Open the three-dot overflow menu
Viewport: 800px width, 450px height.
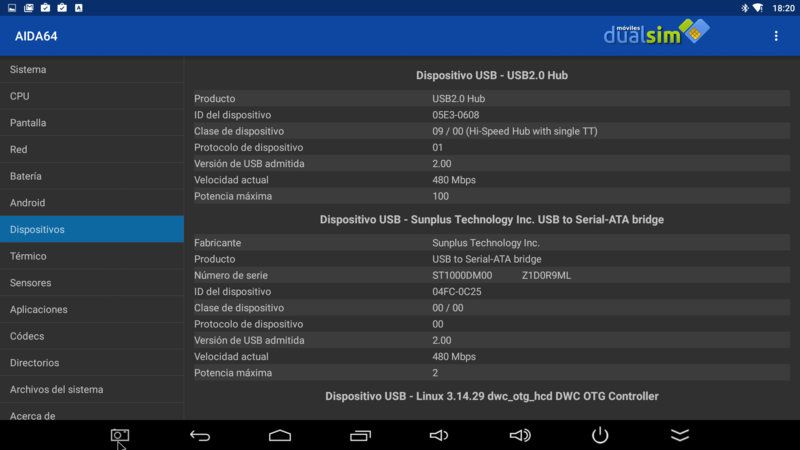(x=776, y=36)
